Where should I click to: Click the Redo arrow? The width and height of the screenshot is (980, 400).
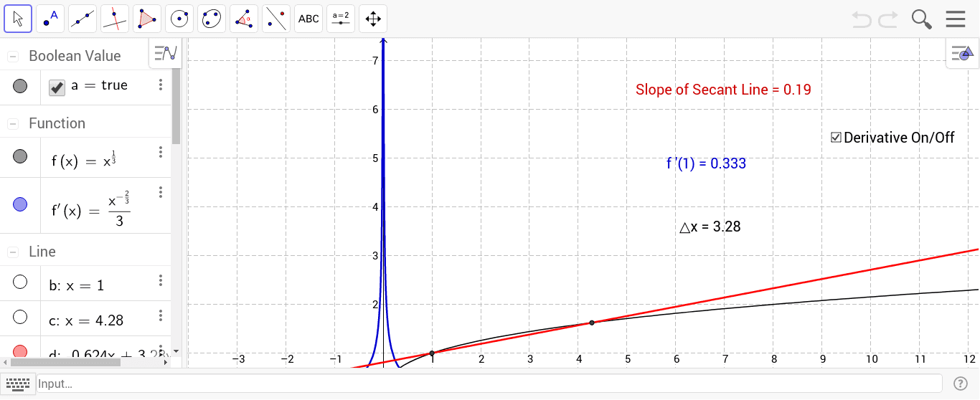tap(888, 19)
